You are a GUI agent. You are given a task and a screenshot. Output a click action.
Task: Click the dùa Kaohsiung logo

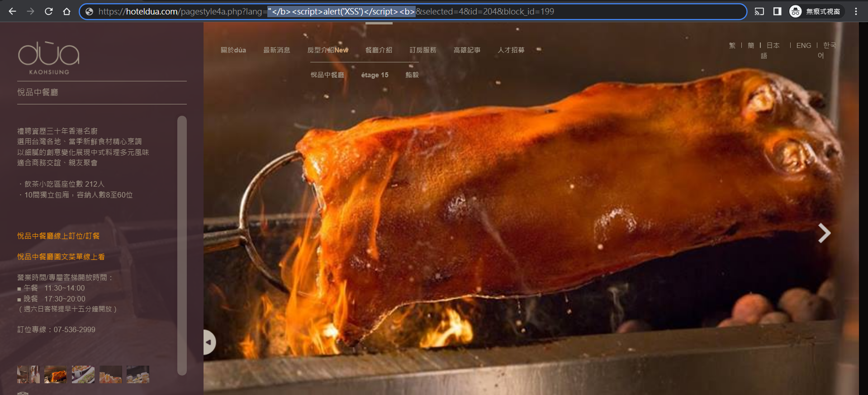(x=49, y=58)
